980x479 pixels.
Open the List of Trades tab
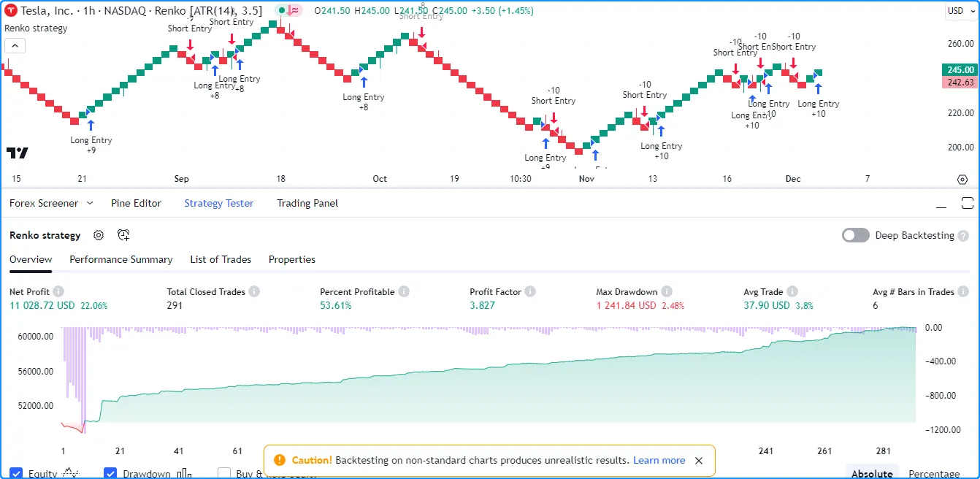pos(220,259)
